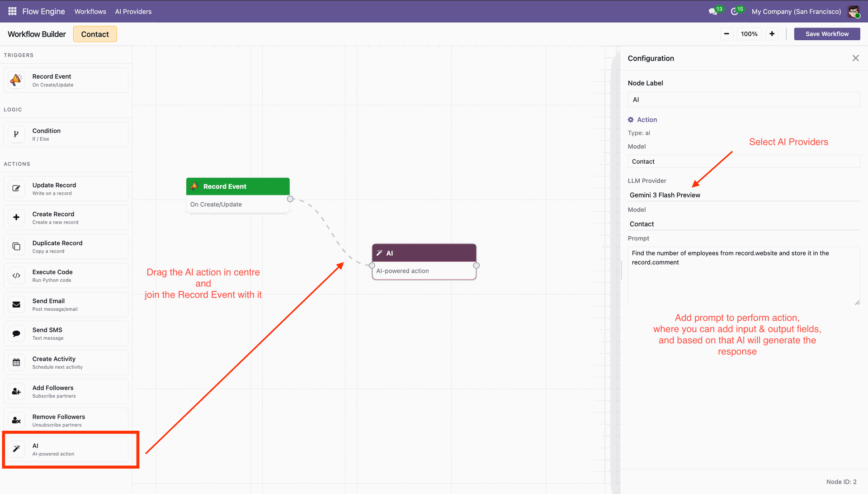Open the Workflows menu
This screenshot has width=868, height=494.
click(90, 11)
